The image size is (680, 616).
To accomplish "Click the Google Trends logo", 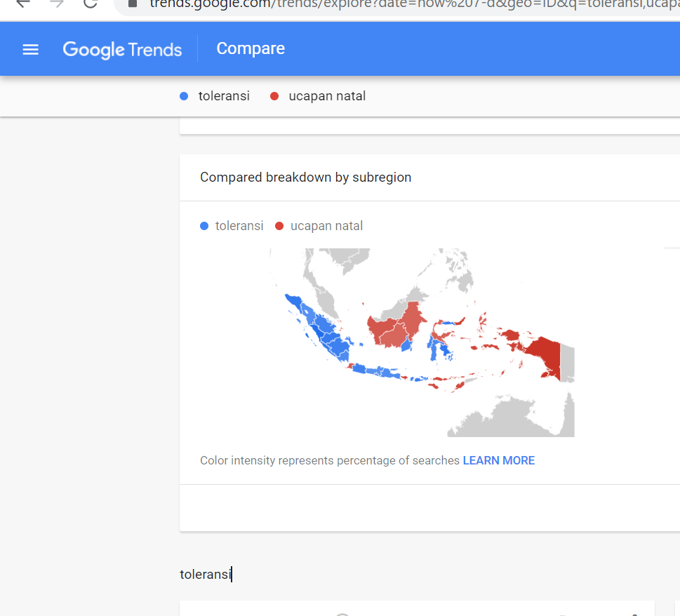I will (122, 49).
